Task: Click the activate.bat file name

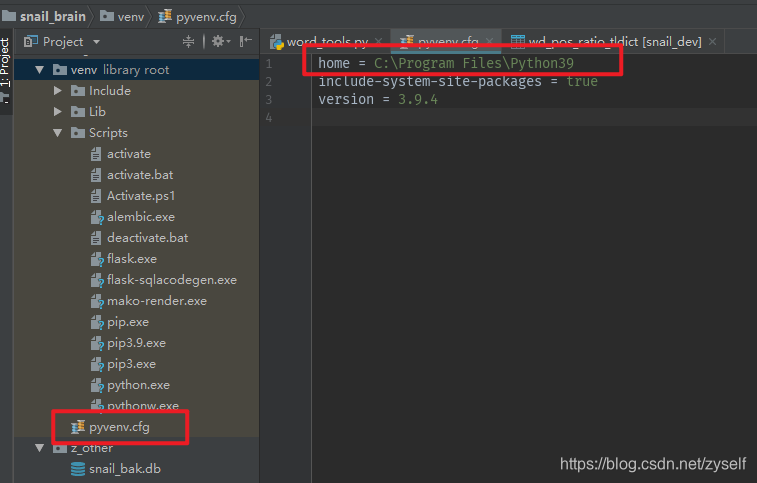Action: (140, 175)
